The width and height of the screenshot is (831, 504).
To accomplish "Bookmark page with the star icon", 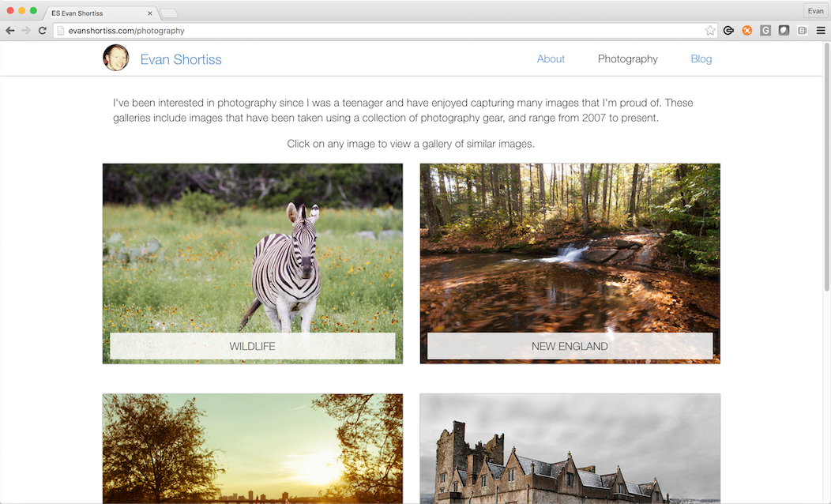I will pyautogui.click(x=710, y=31).
